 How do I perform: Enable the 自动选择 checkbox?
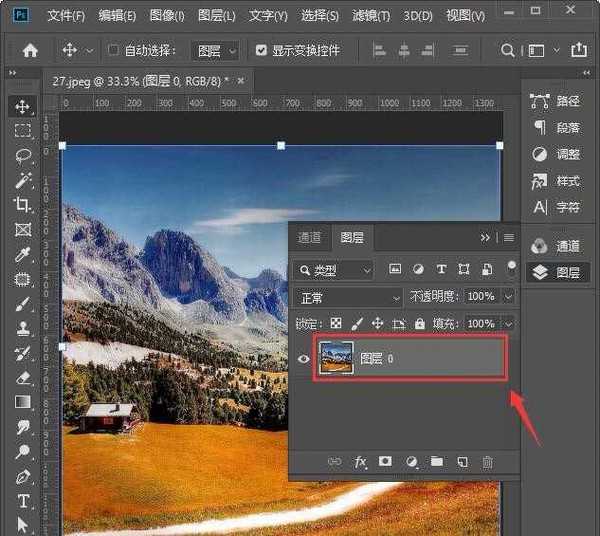[x=113, y=50]
